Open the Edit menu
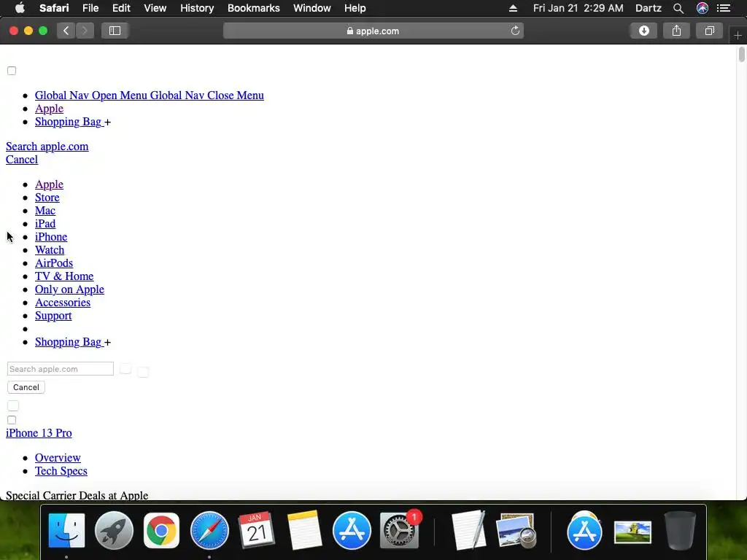747x560 pixels. pos(121,8)
